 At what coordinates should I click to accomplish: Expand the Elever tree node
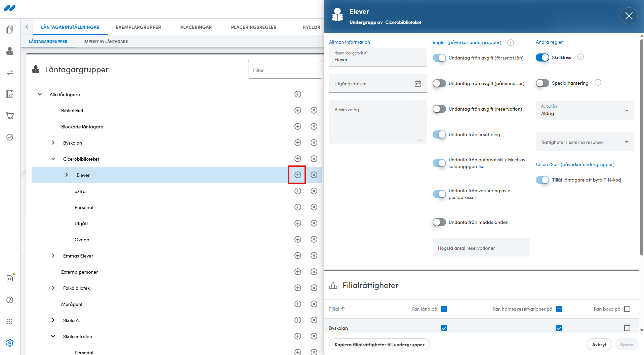pos(67,175)
